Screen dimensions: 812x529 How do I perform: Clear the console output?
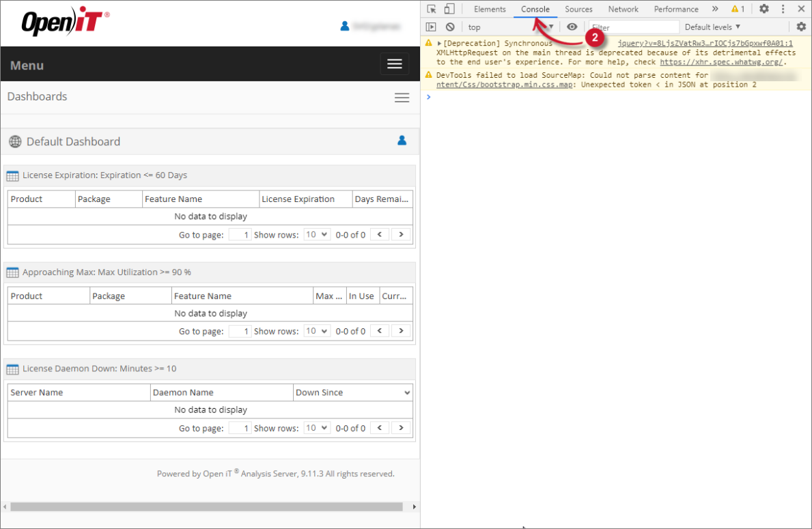pyautogui.click(x=450, y=27)
